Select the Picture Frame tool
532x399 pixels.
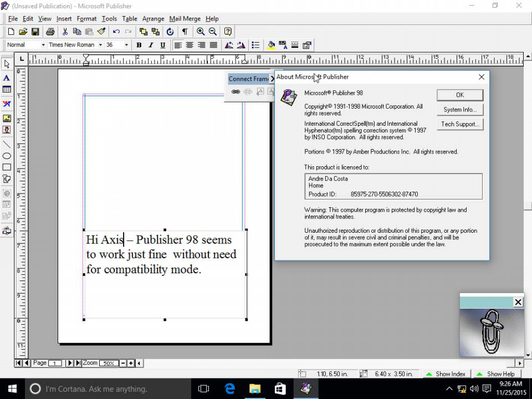click(x=7, y=118)
